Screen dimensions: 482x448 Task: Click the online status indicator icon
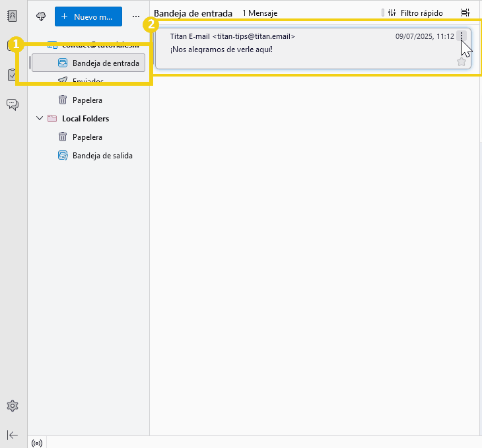point(37,442)
